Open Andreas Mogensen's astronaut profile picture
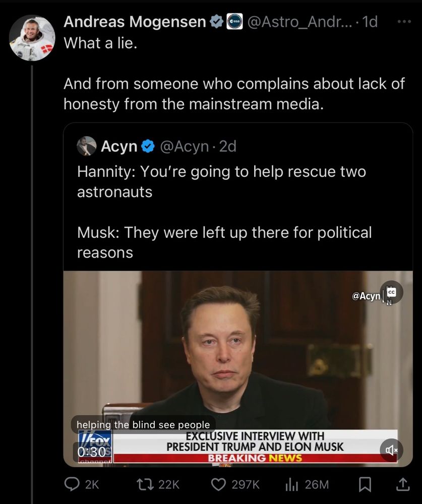 coord(32,38)
